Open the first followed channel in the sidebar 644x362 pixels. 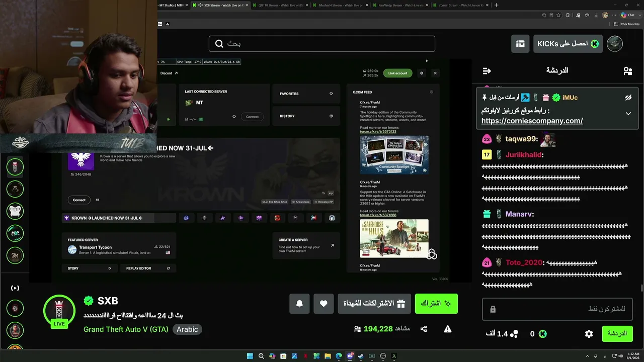click(x=15, y=166)
